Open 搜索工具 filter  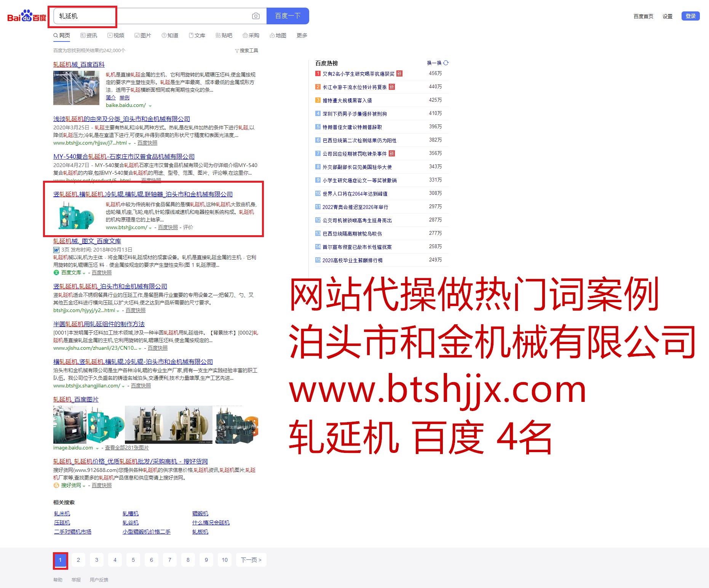tap(246, 51)
